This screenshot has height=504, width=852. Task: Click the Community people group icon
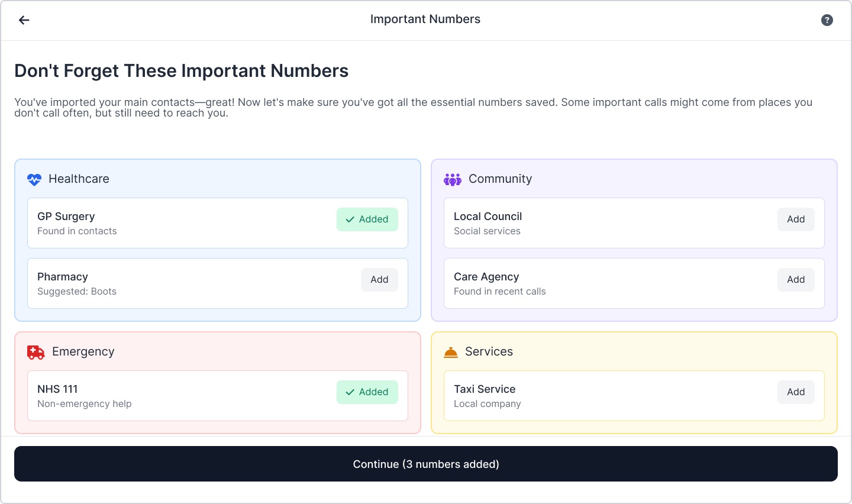coord(452,179)
